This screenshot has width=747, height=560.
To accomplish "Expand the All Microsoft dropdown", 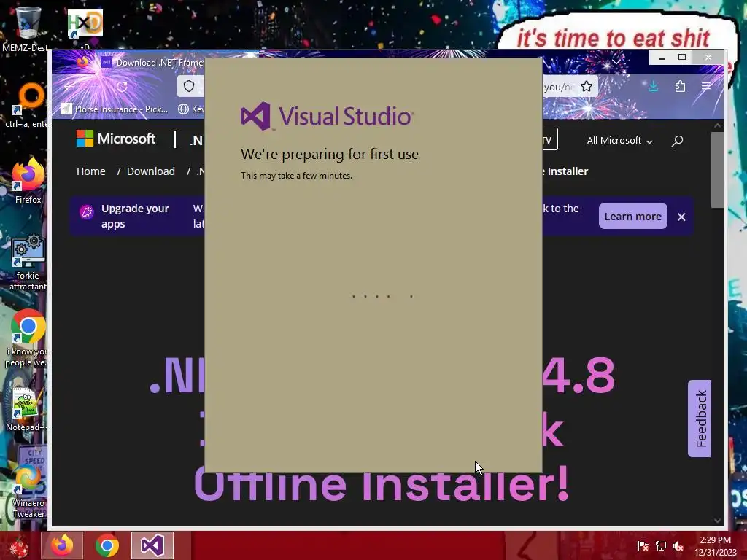I will click(619, 141).
